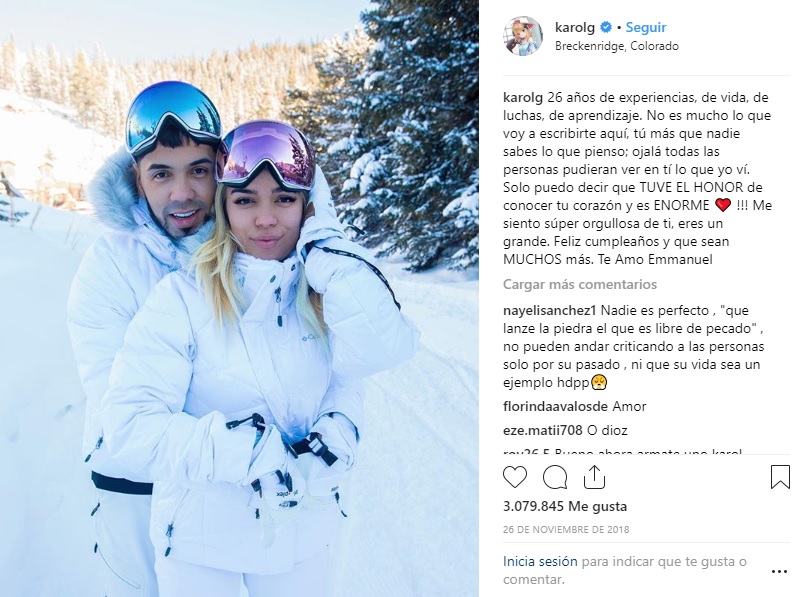Open the nayelisanchez1 commenter profile
The width and height of the screenshot is (797, 597).
coord(549,310)
